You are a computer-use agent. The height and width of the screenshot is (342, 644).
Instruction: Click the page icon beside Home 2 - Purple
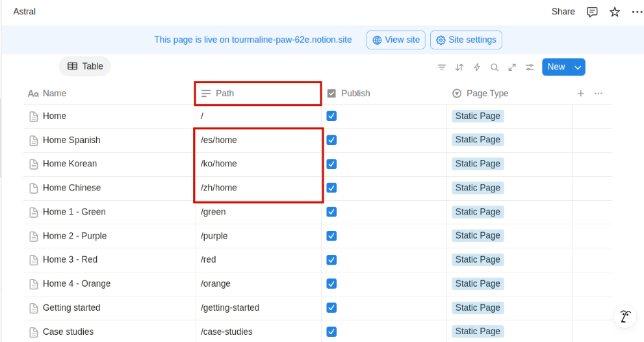(34, 237)
